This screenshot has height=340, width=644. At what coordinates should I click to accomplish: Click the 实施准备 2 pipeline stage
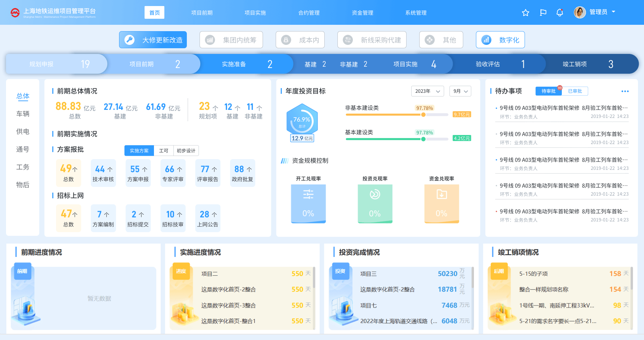coord(247,64)
